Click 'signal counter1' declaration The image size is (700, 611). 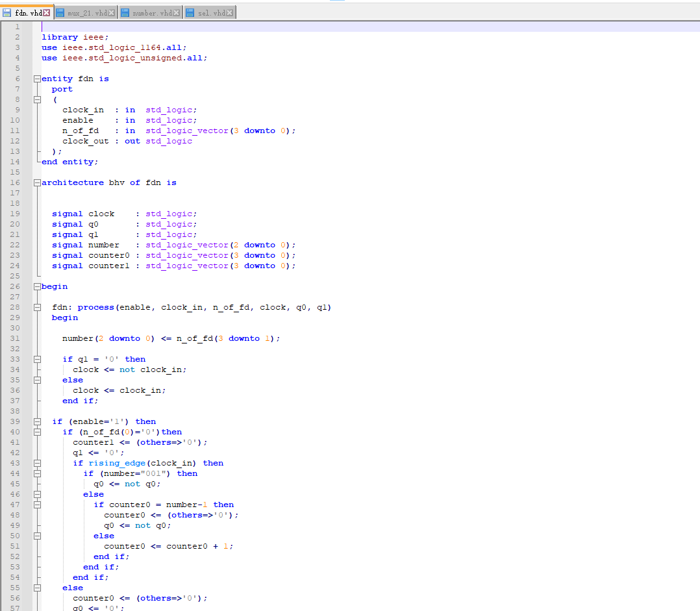pos(173,266)
